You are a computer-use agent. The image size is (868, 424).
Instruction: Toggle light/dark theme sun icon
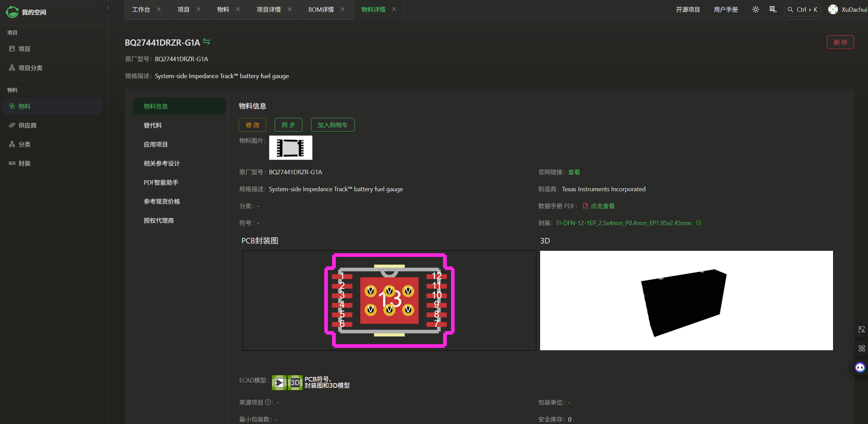755,9
